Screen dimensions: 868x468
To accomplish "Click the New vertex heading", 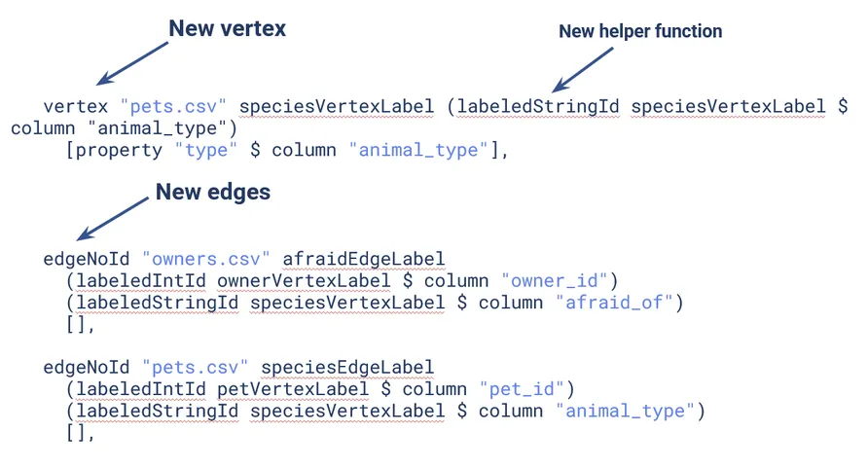I will point(227,28).
